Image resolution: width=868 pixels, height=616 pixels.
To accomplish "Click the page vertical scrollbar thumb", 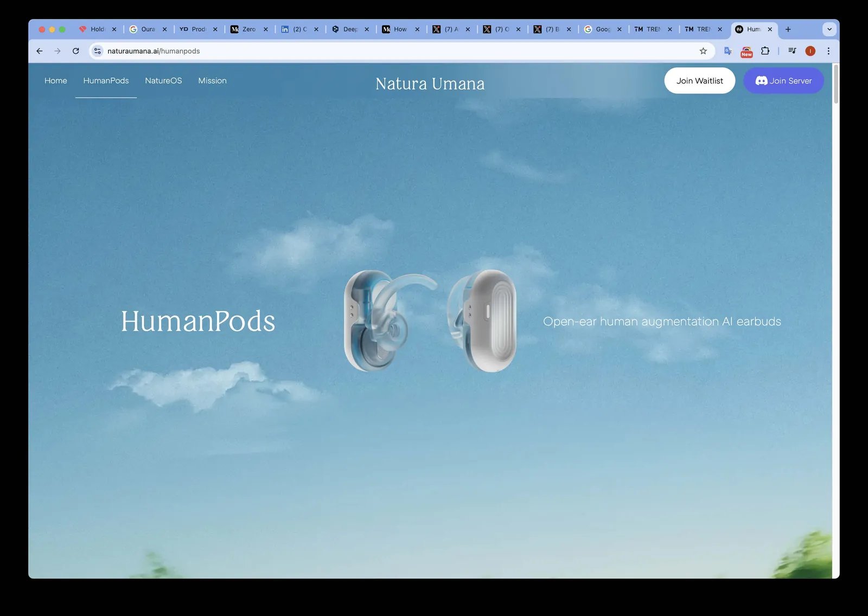I will pyautogui.click(x=836, y=84).
